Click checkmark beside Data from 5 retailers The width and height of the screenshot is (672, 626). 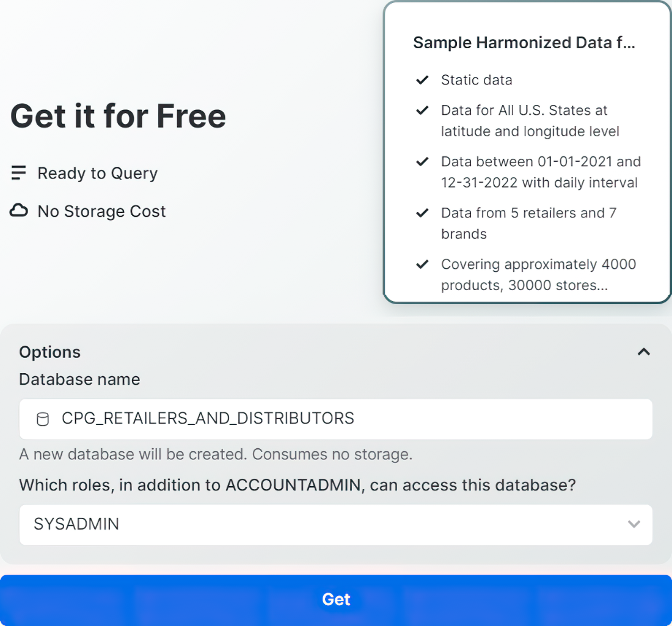[422, 213]
